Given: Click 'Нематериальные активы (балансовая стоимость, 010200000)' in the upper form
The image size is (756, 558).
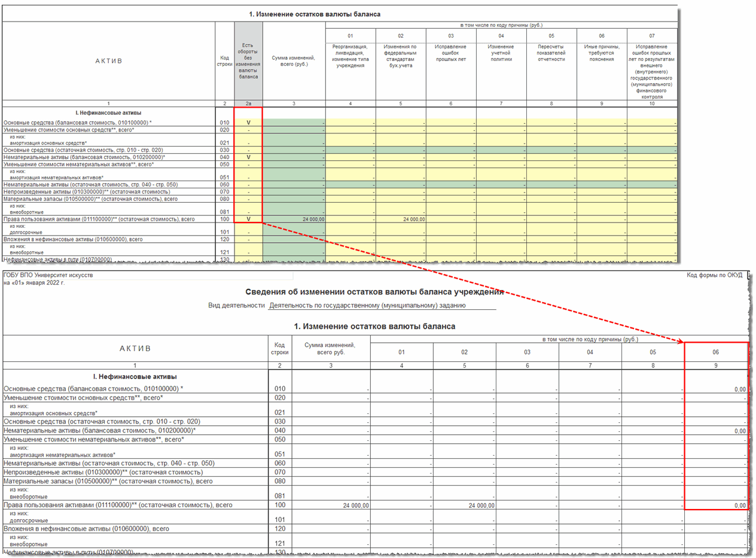Looking at the screenshot, I should point(84,157).
